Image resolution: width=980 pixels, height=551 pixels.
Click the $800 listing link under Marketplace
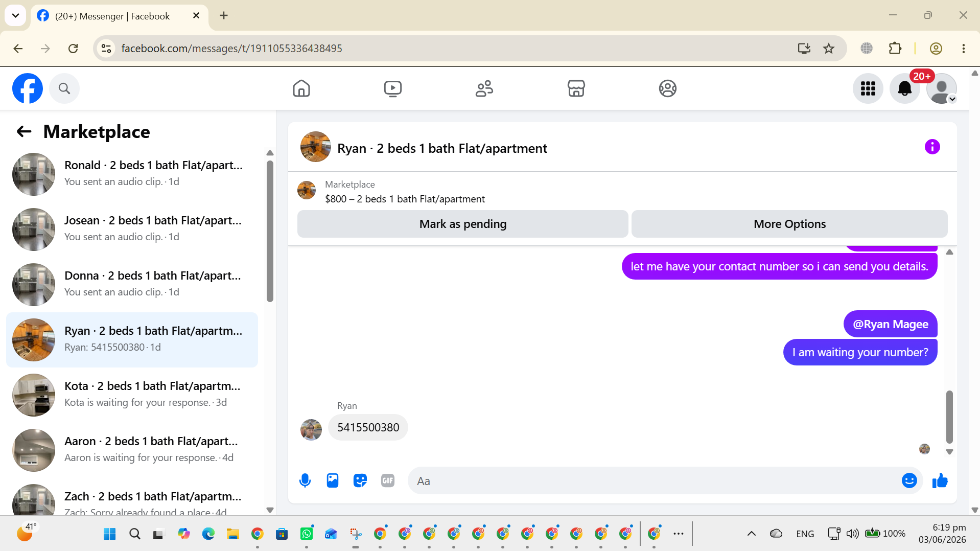(405, 199)
